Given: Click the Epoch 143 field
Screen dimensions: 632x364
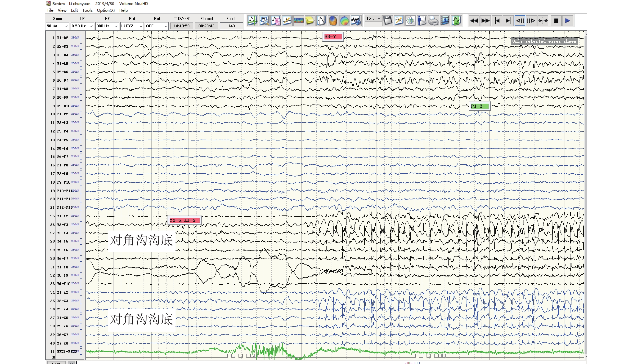Looking at the screenshot, I should click(x=231, y=26).
